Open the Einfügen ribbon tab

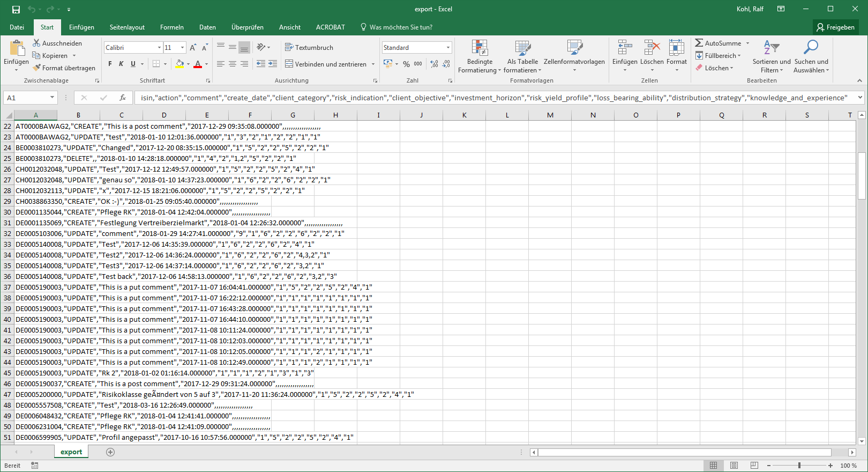(81, 27)
